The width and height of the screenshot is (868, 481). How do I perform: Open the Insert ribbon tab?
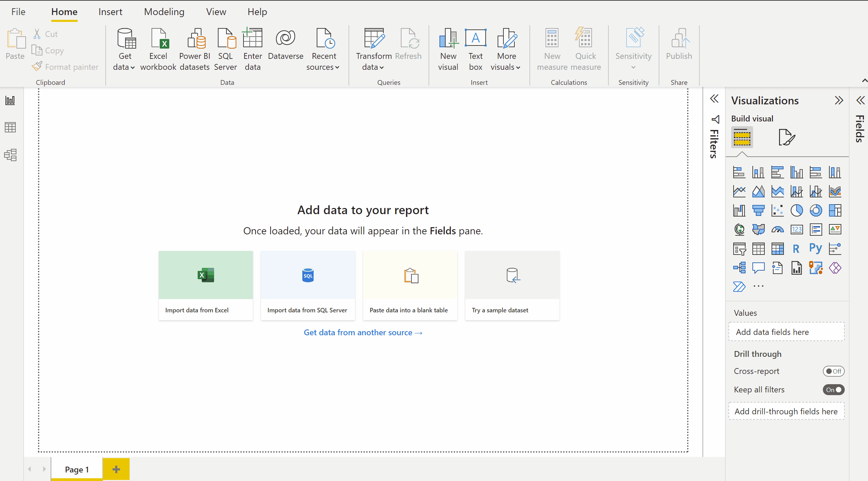coord(110,12)
